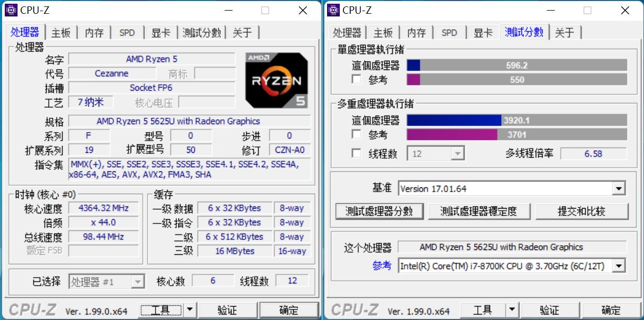Click the AMD Ryzen 5 logo image
Viewport: 644px width, 320px height.
tap(277, 80)
